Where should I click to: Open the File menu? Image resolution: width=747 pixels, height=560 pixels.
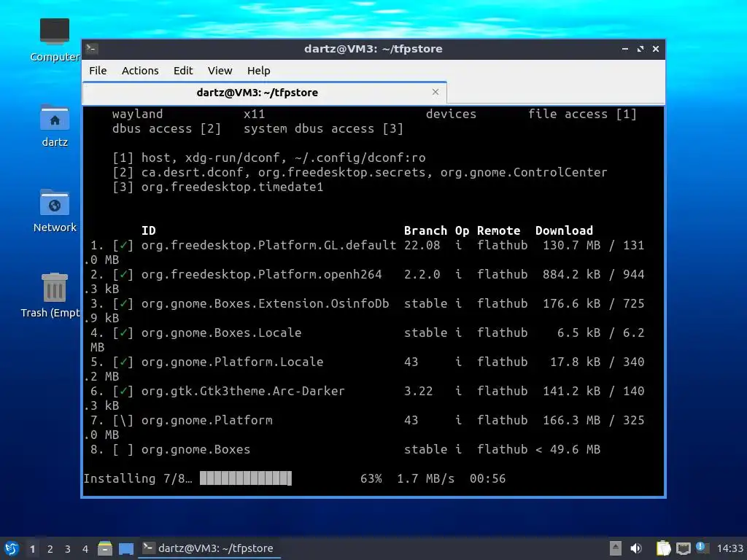(x=98, y=71)
